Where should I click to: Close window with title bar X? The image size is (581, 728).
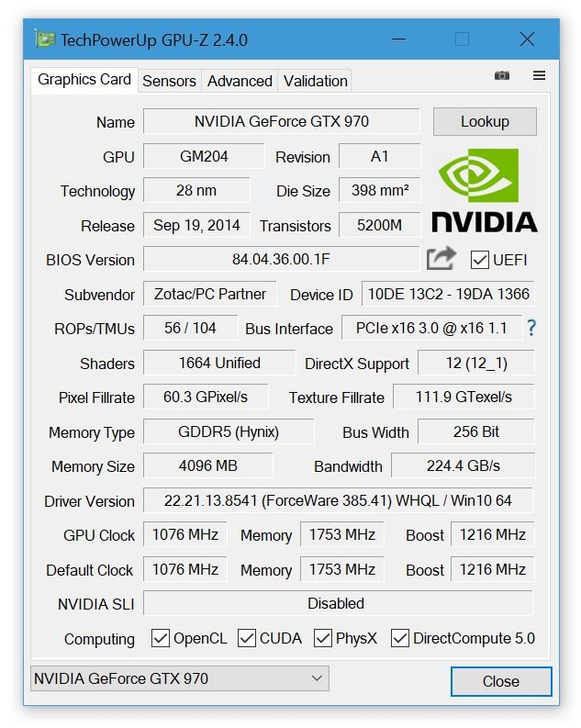(527, 39)
